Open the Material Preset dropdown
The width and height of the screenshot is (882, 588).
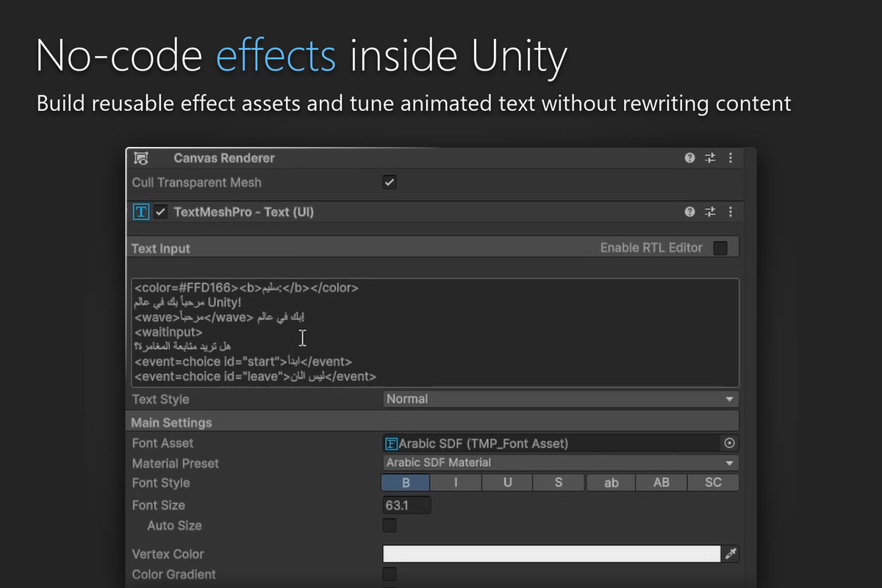pos(560,463)
